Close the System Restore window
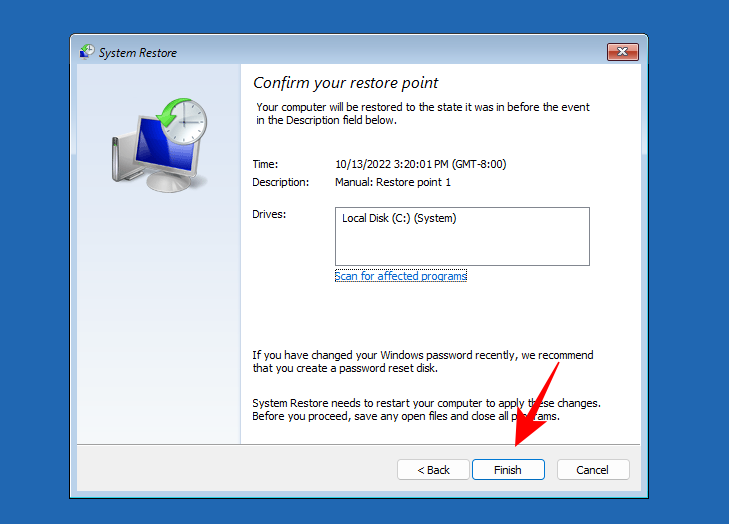The height and width of the screenshot is (524, 729). tap(623, 52)
